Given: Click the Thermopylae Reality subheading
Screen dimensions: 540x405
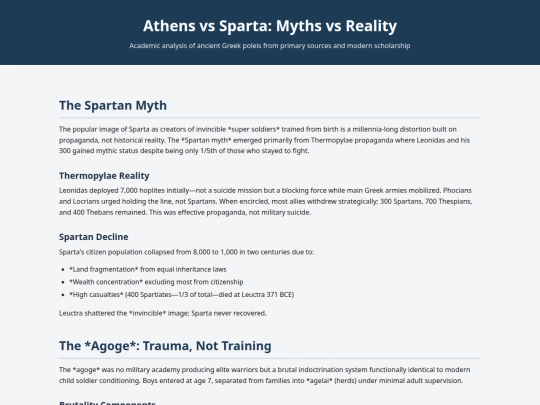Looking at the screenshot, I should pyautogui.click(x=104, y=176).
